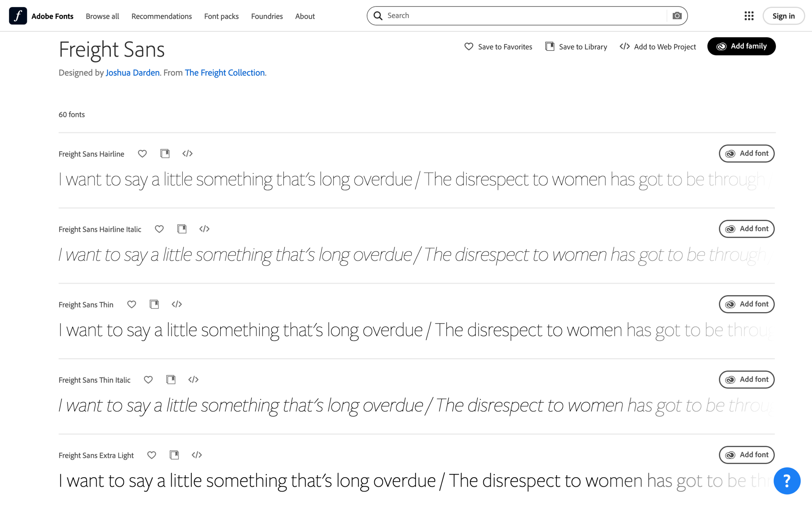Favorite Freight Sans Extra Light heart
This screenshot has height=508, width=812.
(x=151, y=455)
